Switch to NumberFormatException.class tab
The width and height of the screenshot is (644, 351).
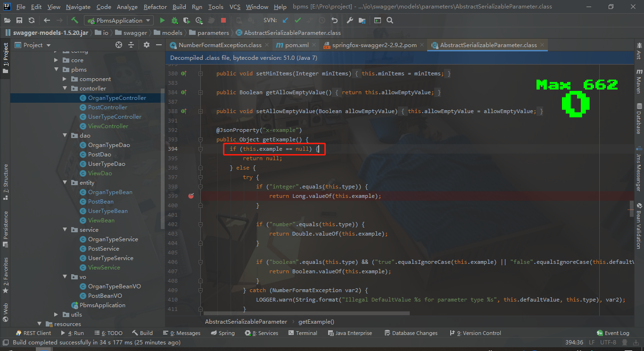tap(220, 45)
